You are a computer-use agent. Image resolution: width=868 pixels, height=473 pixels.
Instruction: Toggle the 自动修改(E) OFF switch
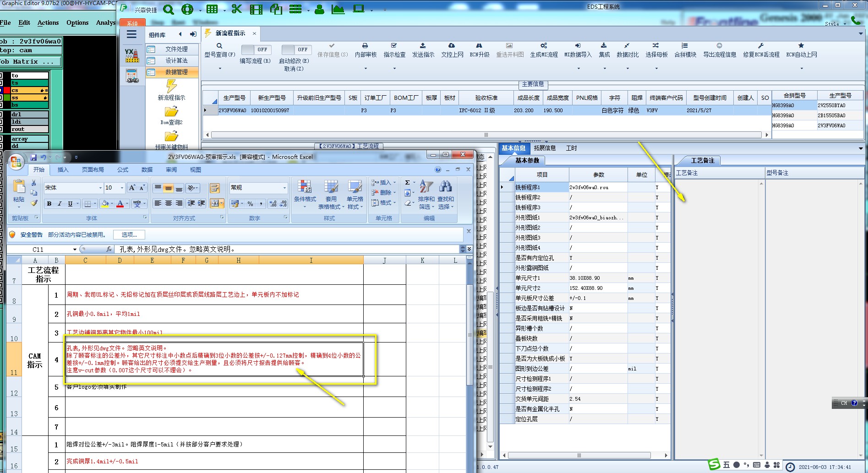(x=296, y=49)
